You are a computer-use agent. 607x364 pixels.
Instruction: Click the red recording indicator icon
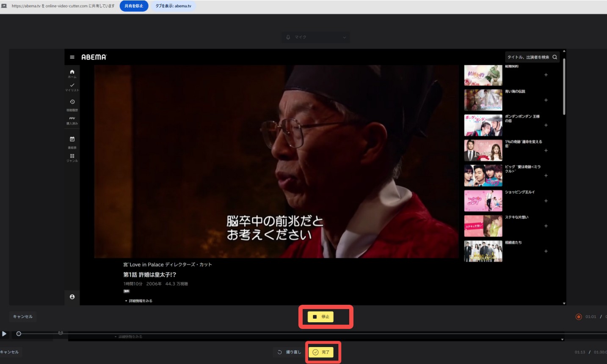579,317
